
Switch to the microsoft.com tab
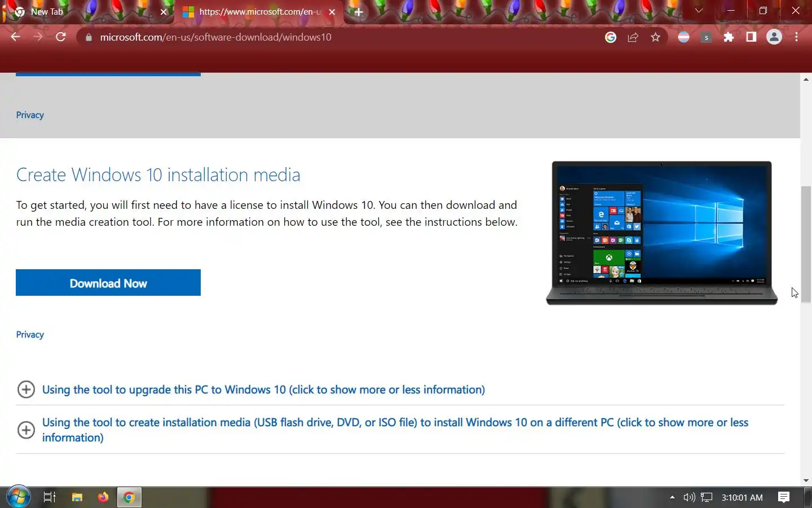(x=259, y=12)
